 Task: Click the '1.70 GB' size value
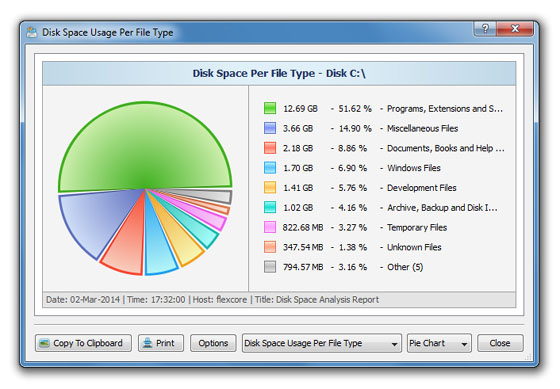[298, 168]
